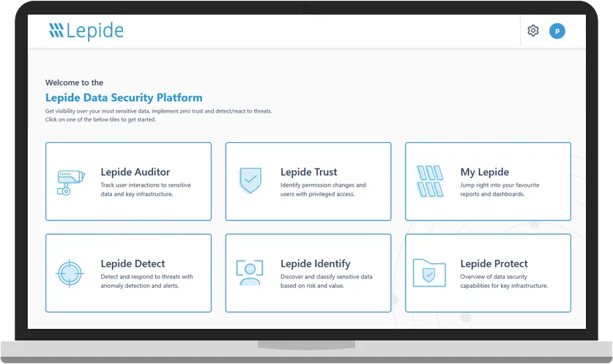Click the 'Welcome to the' text
Viewport: 613px width, 364px height.
(x=74, y=83)
